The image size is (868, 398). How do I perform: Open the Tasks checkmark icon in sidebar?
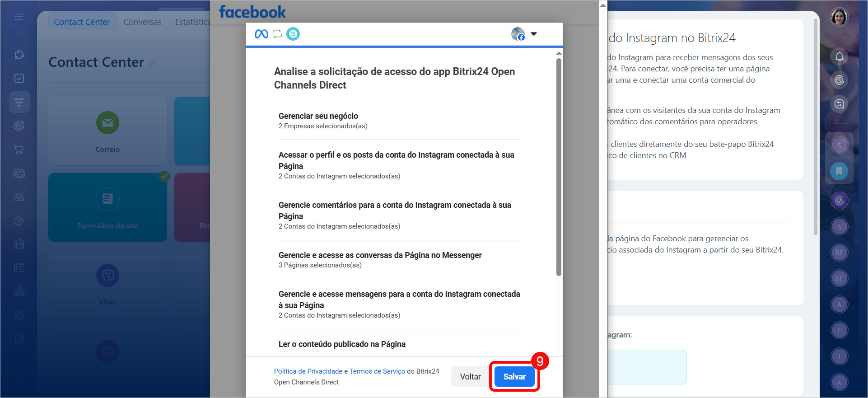tap(19, 78)
